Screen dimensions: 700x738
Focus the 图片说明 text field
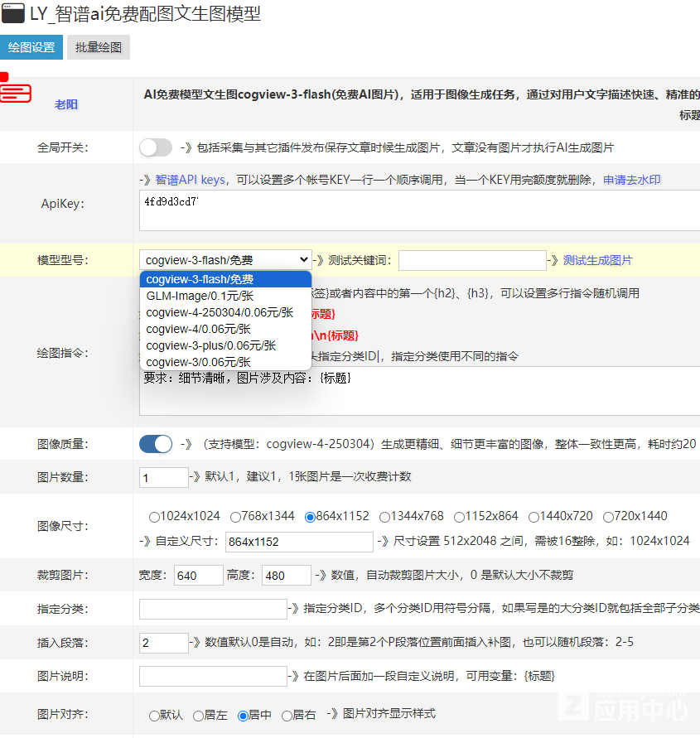[x=213, y=676]
